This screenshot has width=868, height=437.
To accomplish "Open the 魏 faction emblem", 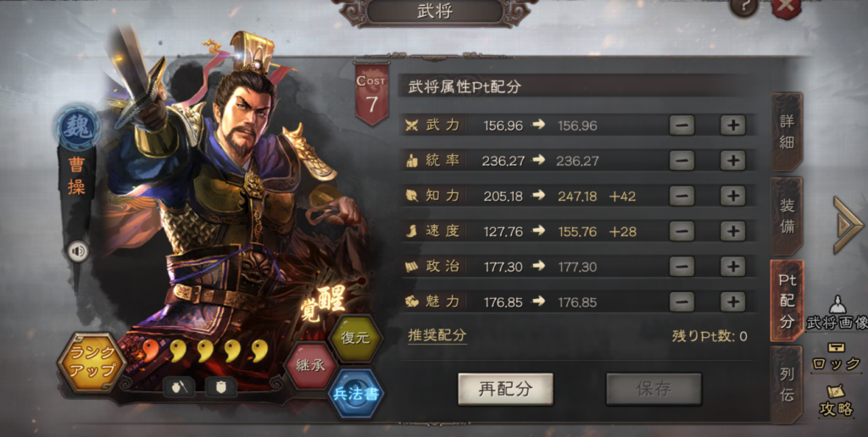I will [77, 129].
